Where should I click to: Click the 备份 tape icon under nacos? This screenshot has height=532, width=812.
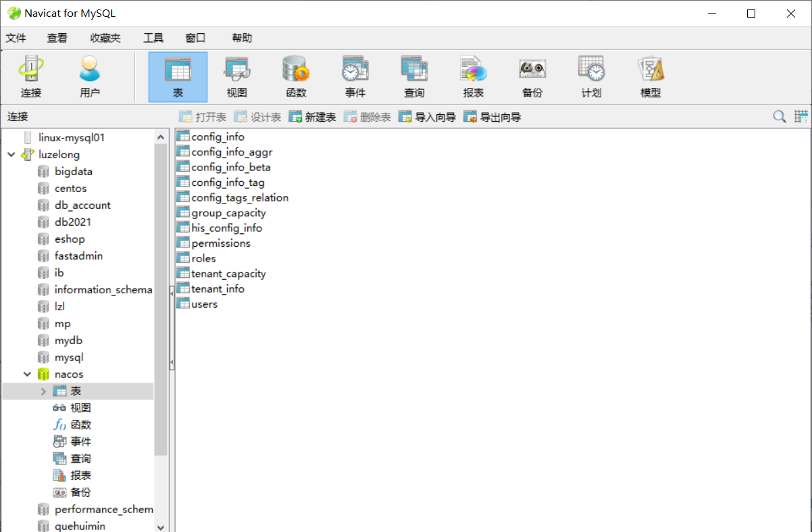click(59, 493)
